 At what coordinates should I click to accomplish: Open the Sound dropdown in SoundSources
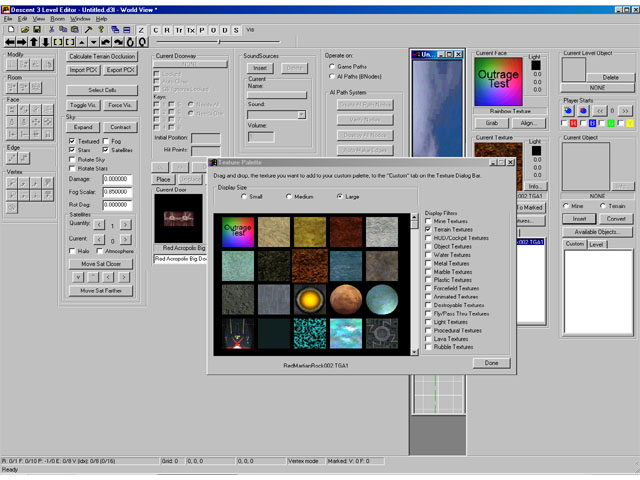coord(301,115)
